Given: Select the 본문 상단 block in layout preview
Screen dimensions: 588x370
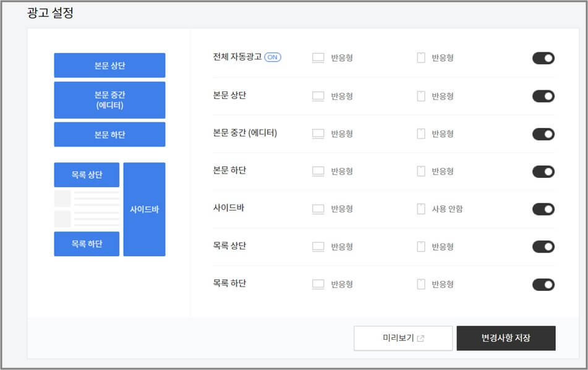Looking at the screenshot, I should (x=110, y=65).
